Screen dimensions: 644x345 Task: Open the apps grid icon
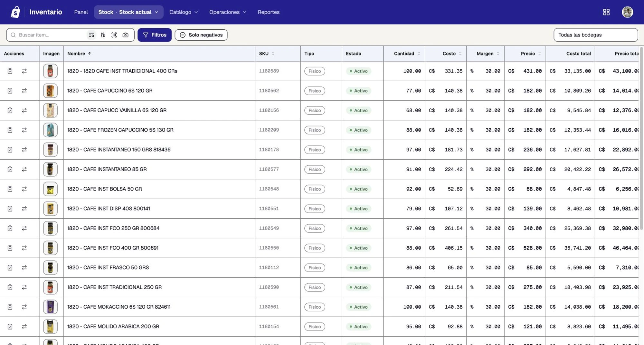click(606, 12)
